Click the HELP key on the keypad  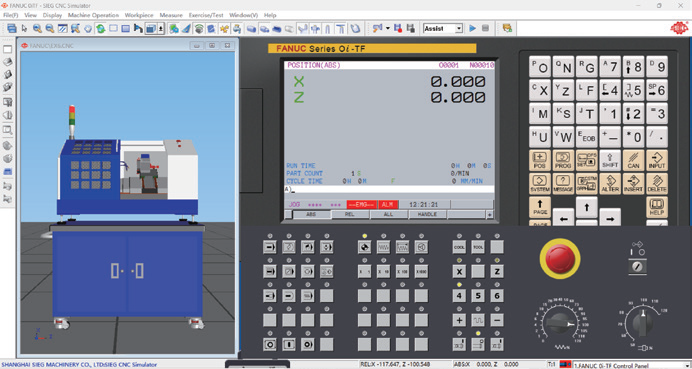pyautogui.click(x=657, y=207)
